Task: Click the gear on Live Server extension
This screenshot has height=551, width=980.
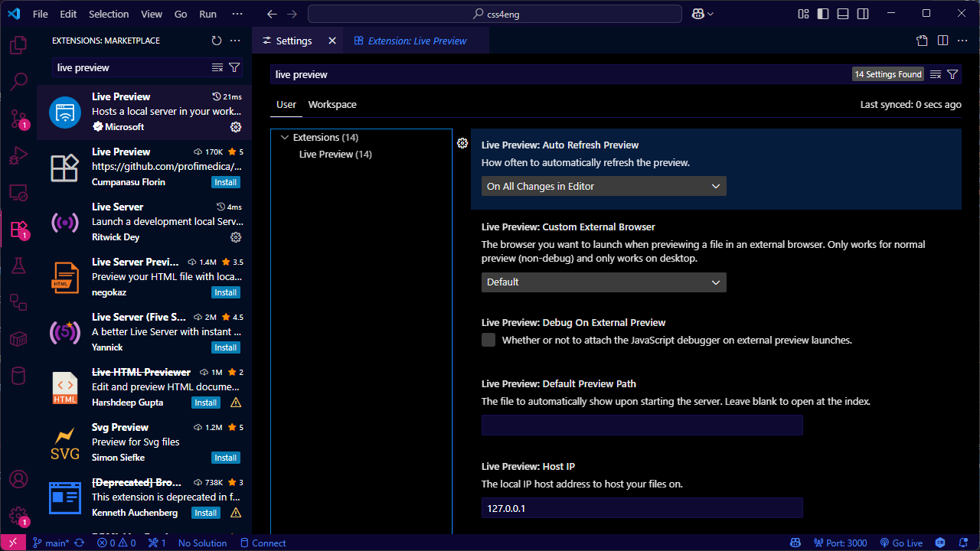Action: coord(236,237)
